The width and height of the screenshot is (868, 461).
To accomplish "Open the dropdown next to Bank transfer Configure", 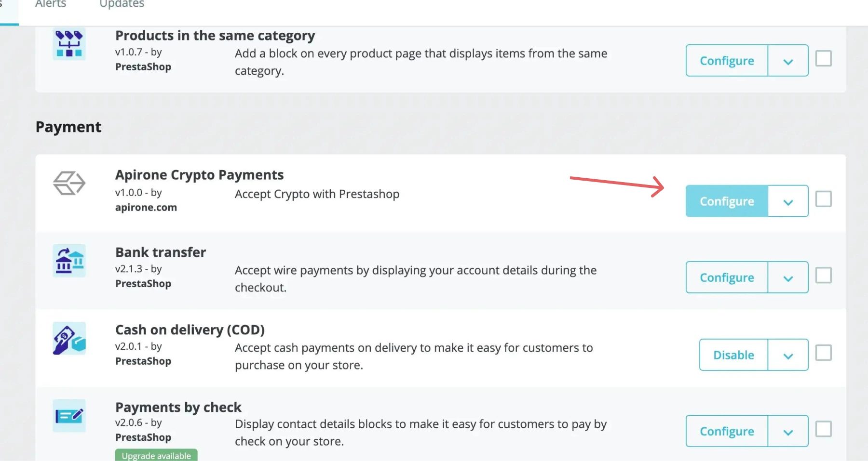I will 788,278.
